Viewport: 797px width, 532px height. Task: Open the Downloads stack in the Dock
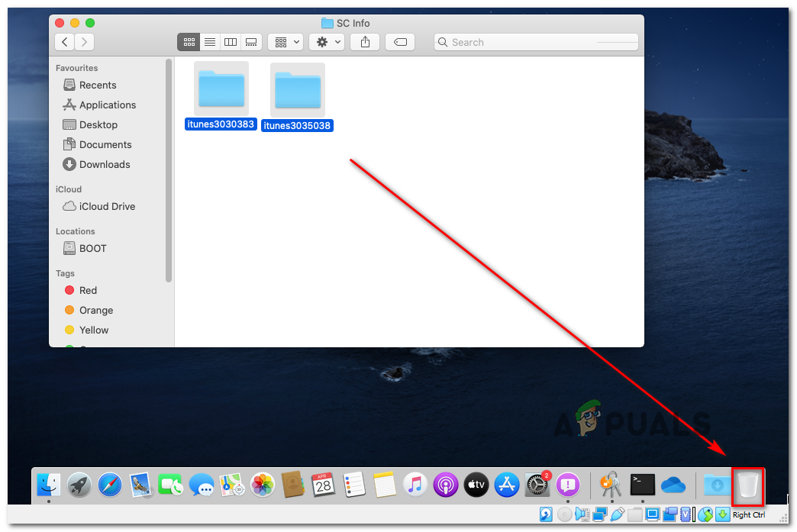[x=717, y=485]
